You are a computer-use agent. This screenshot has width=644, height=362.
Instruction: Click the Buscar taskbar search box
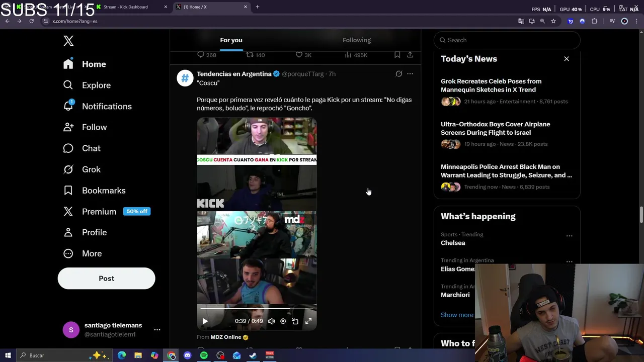pyautogui.click(x=65, y=355)
